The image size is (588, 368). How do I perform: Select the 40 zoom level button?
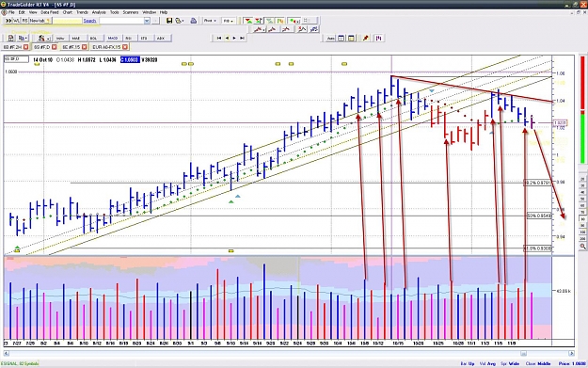point(582,192)
